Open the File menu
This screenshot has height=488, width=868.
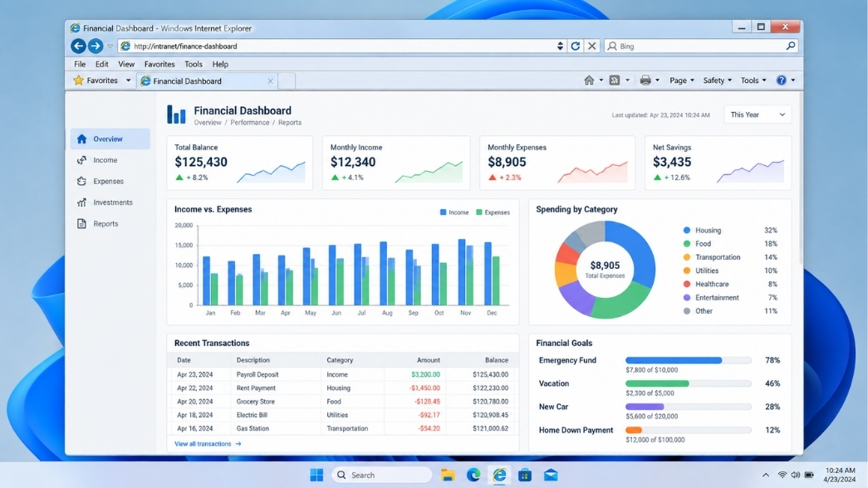(80, 64)
